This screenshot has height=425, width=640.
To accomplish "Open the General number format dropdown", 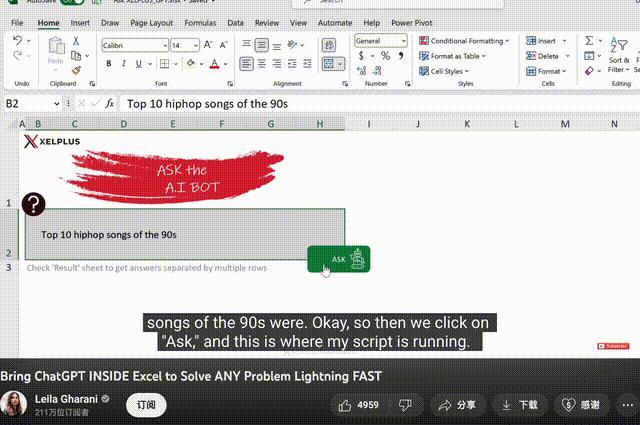I will click(x=403, y=41).
